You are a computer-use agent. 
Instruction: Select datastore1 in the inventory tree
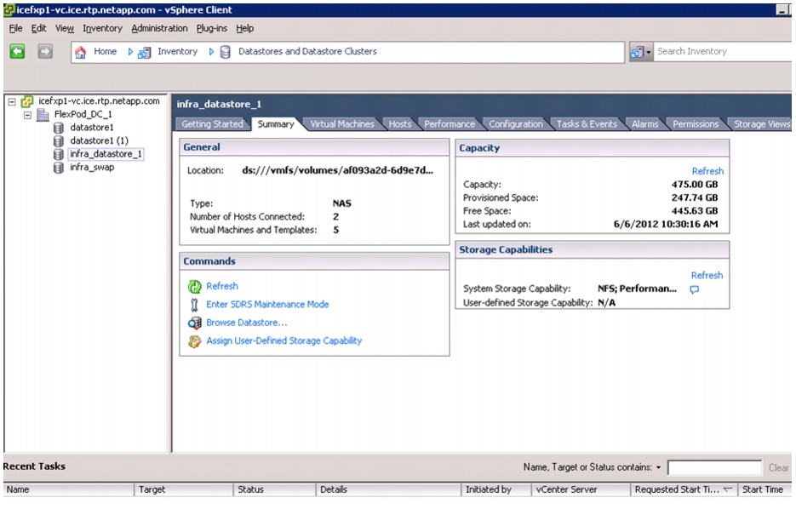tap(92, 128)
